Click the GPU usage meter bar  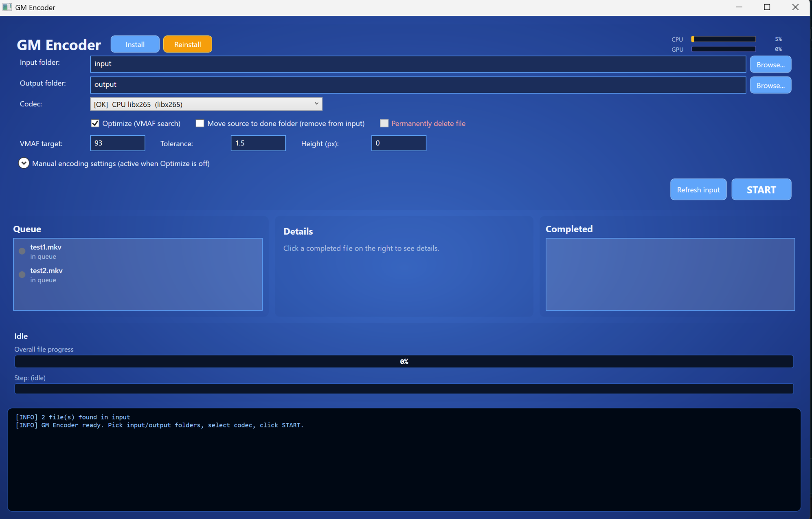[x=723, y=49]
